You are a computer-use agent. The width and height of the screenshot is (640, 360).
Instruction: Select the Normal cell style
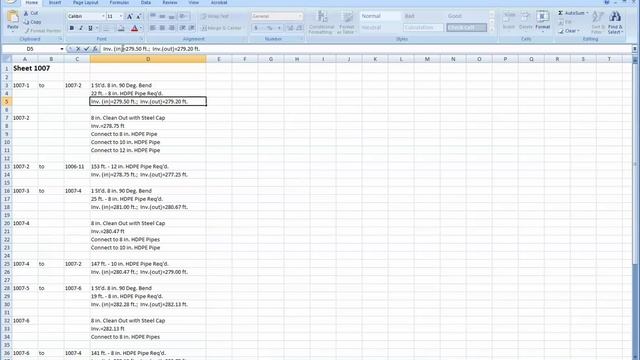click(x=380, y=16)
